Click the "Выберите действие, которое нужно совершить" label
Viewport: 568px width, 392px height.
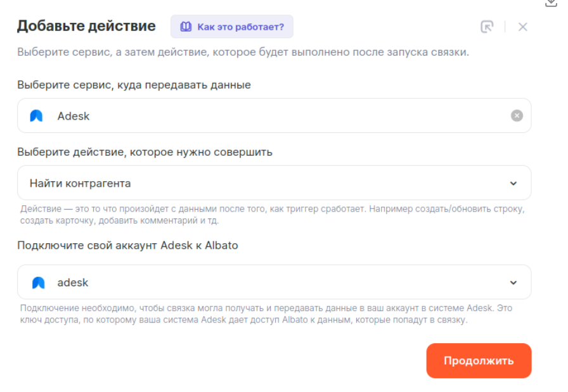click(145, 152)
